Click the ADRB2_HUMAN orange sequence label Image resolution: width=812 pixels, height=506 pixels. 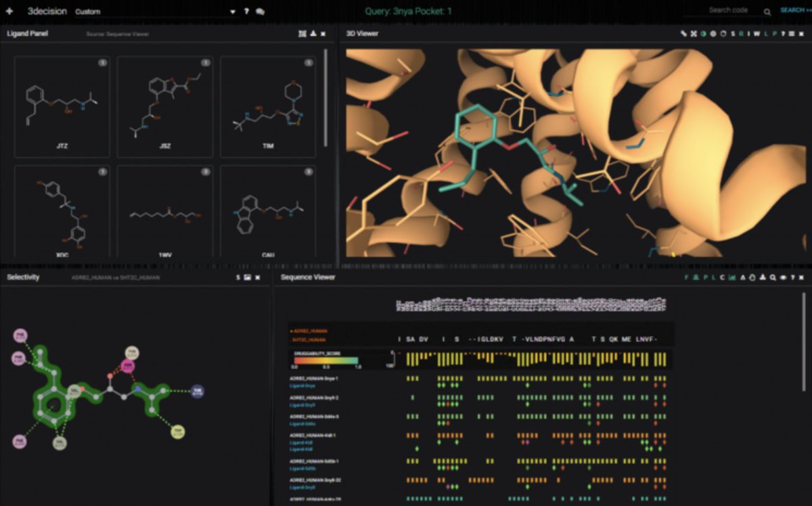pos(309,331)
